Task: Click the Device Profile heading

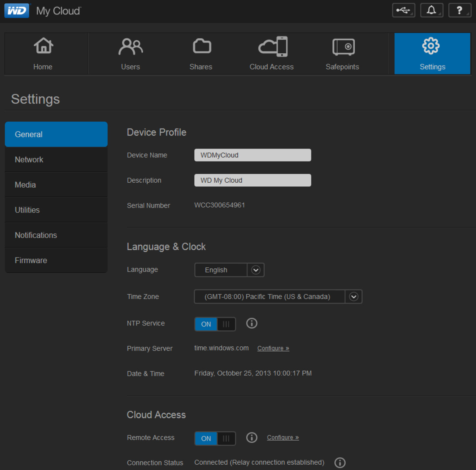Action: pos(157,132)
